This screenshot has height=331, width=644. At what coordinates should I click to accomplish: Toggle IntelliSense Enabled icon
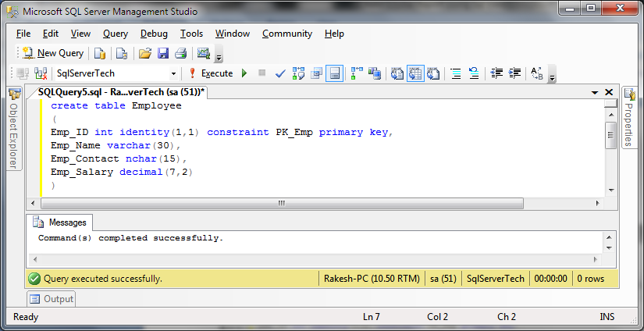(334, 74)
